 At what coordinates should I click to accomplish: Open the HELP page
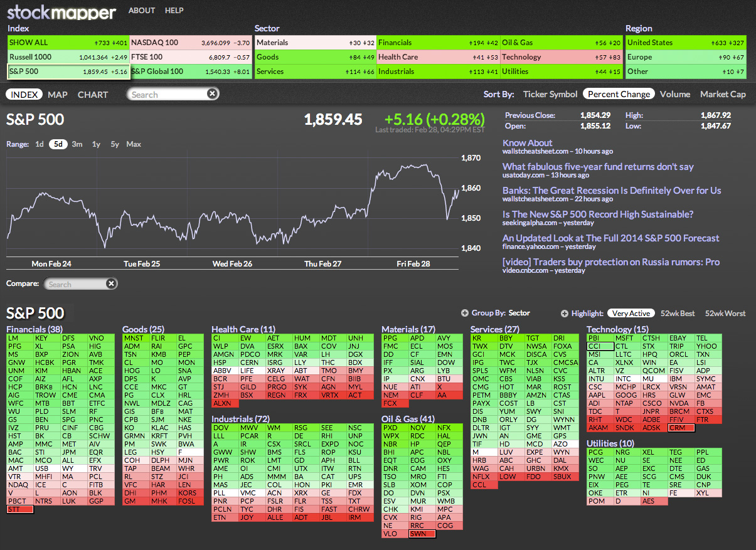pyautogui.click(x=174, y=11)
